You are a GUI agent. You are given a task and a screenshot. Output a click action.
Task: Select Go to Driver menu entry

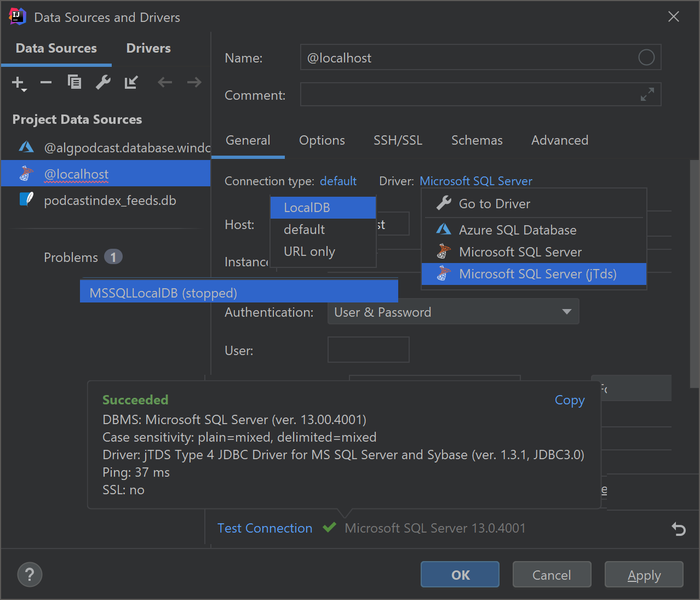click(x=534, y=204)
